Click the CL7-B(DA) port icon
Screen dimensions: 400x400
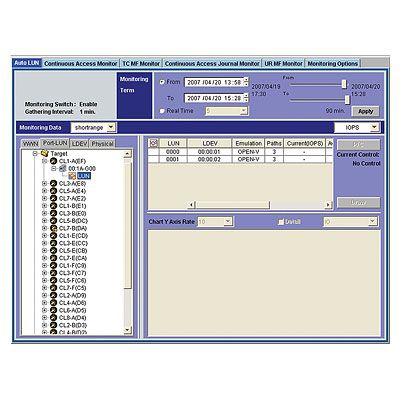(x=53, y=228)
